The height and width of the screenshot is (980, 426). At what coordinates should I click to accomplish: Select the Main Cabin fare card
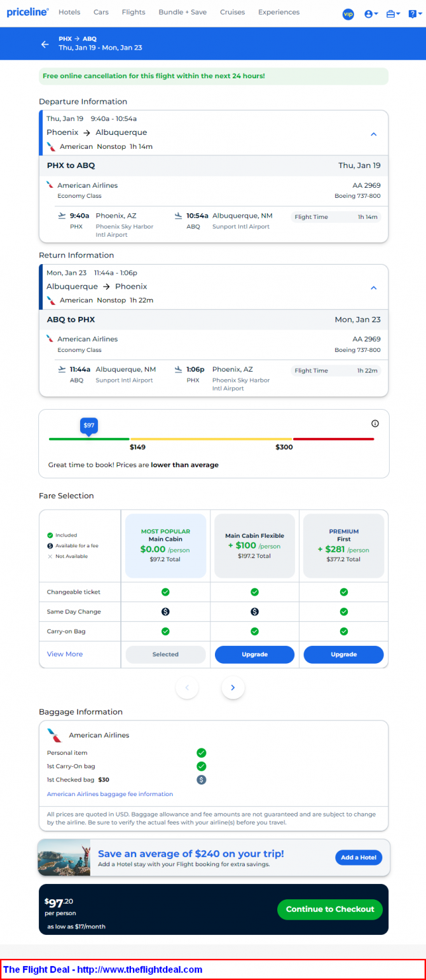point(165,545)
